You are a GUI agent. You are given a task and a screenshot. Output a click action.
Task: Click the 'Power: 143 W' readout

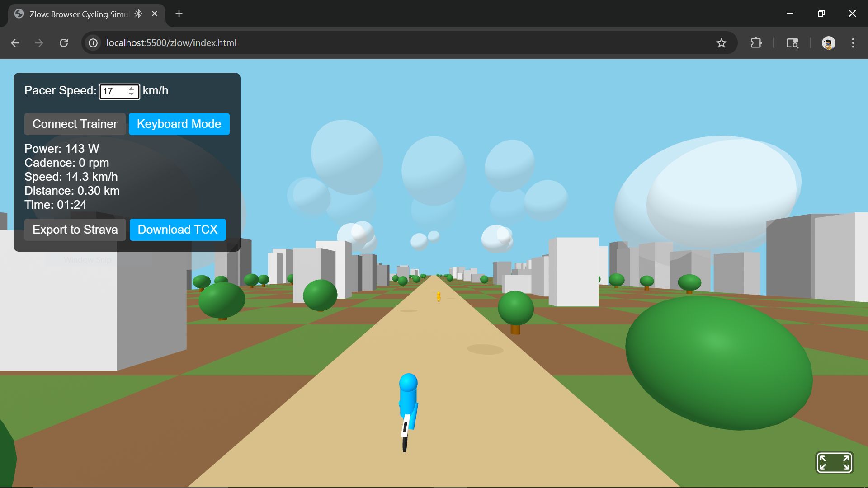[62, 149]
